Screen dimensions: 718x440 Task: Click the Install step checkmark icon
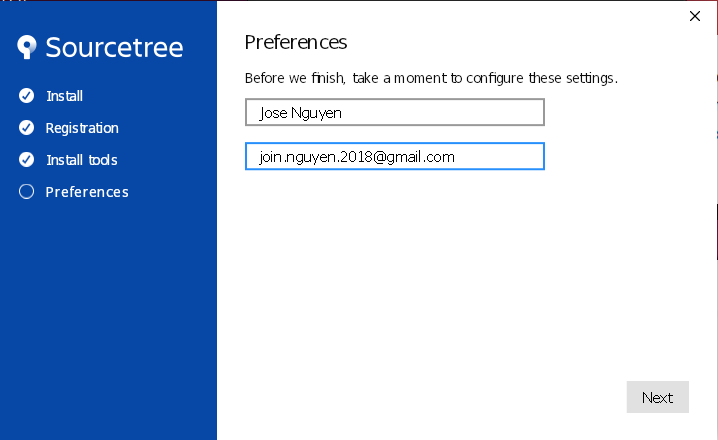(x=27, y=96)
